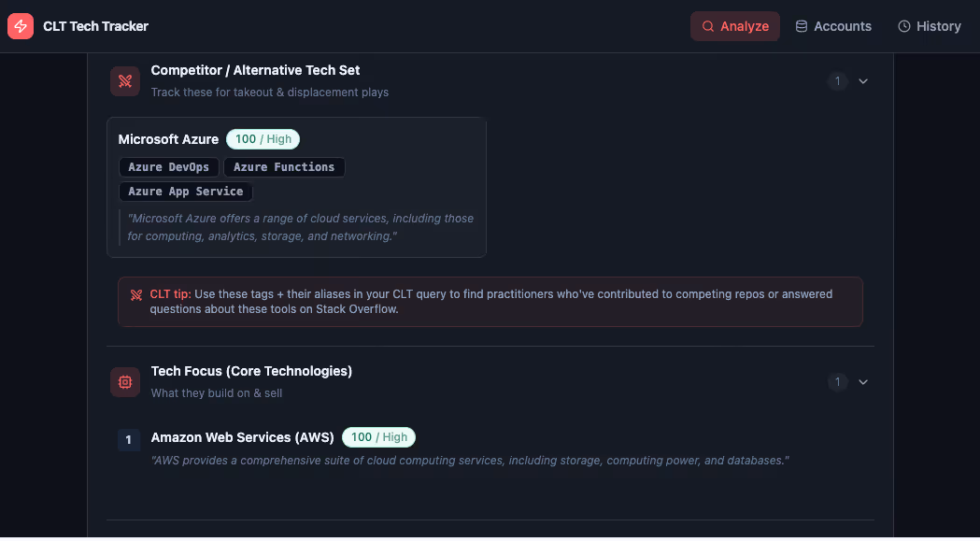This screenshot has height=541, width=980.
Task: Click the database icon beside Accounts
Action: (x=802, y=26)
